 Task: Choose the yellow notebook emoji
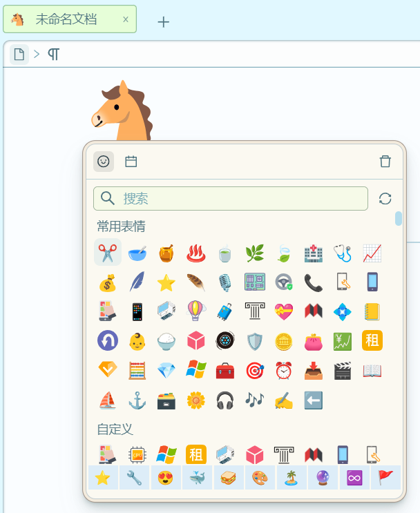coord(372,311)
